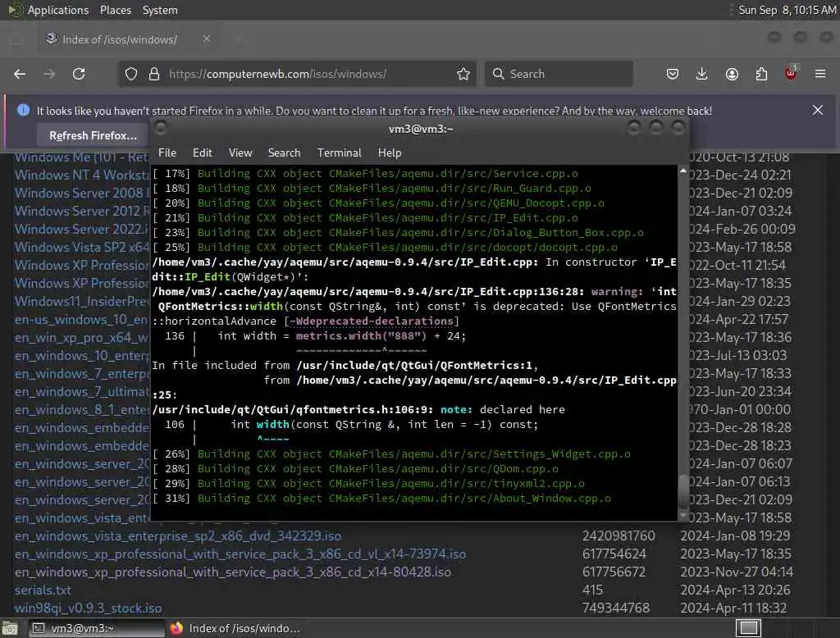The width and height of the screenshot is (840, 638).
Task: Go back with Firefox back arrow
Action: pos(20,74)
